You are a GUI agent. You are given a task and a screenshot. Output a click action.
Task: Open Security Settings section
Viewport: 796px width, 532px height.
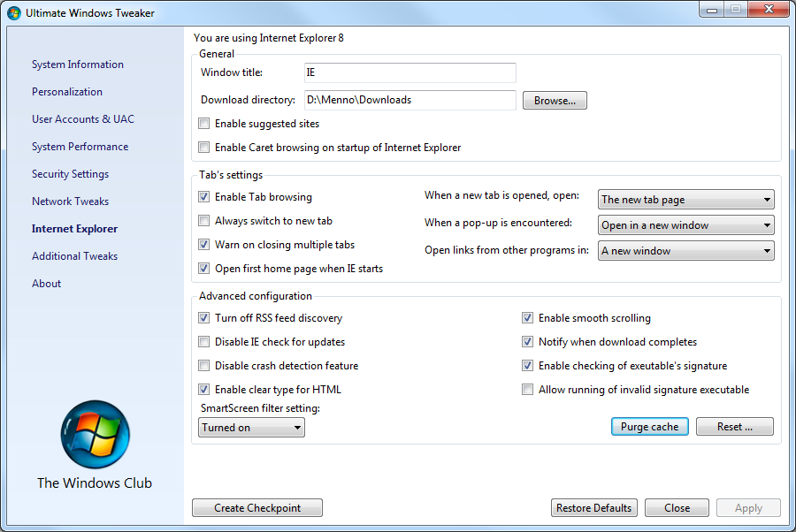click(70, 174)
